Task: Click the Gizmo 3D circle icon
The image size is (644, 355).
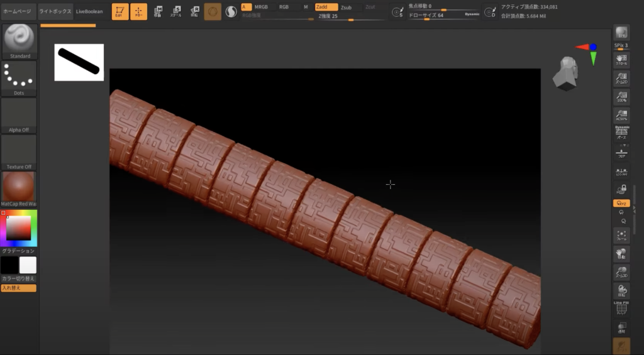Action: [213, 12]
